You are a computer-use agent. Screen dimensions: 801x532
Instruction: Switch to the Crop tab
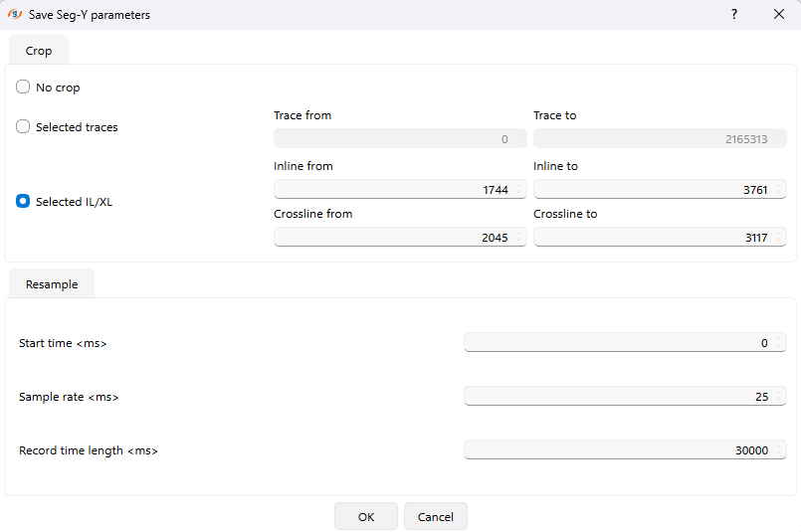(39, 51)
